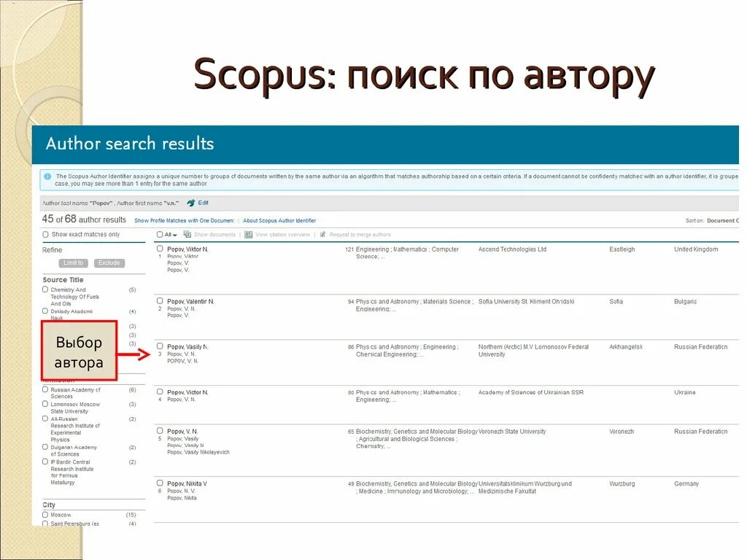Screen dimensions: 747x560
Task: Open author profile Popov, Vasily N.
Action: click(187, 346)
